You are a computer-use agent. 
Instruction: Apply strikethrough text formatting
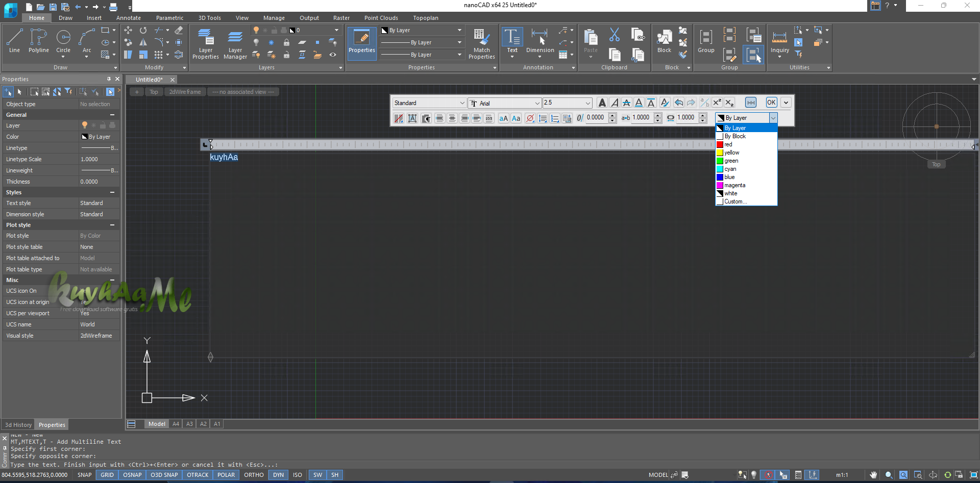click(627, 103)
